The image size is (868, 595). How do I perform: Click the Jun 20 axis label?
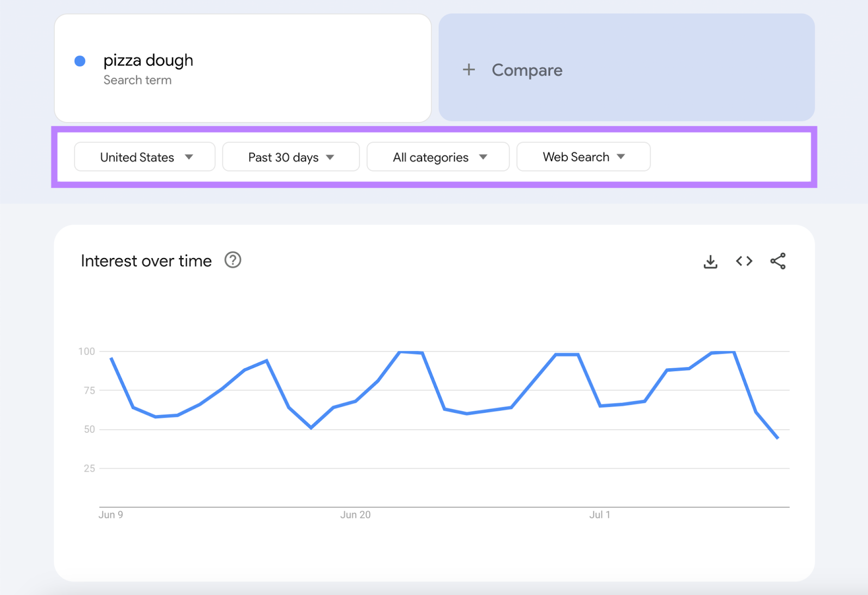(x=355, y=515)
